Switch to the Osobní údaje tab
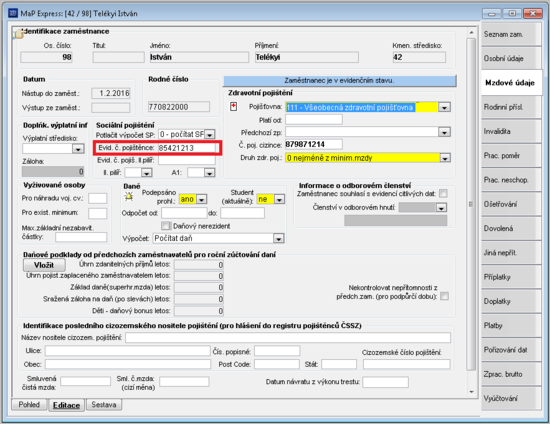 pyautogui.click(x=511, y=59)
